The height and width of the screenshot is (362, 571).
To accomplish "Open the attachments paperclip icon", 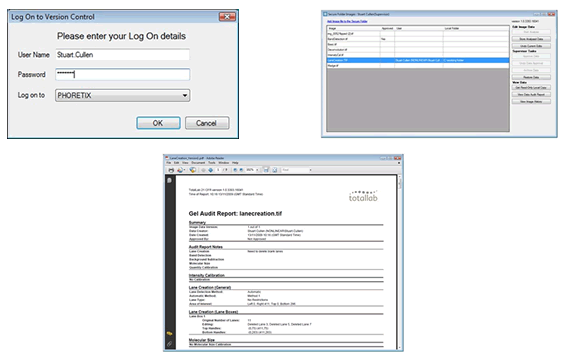I will (x=170, y=343).
